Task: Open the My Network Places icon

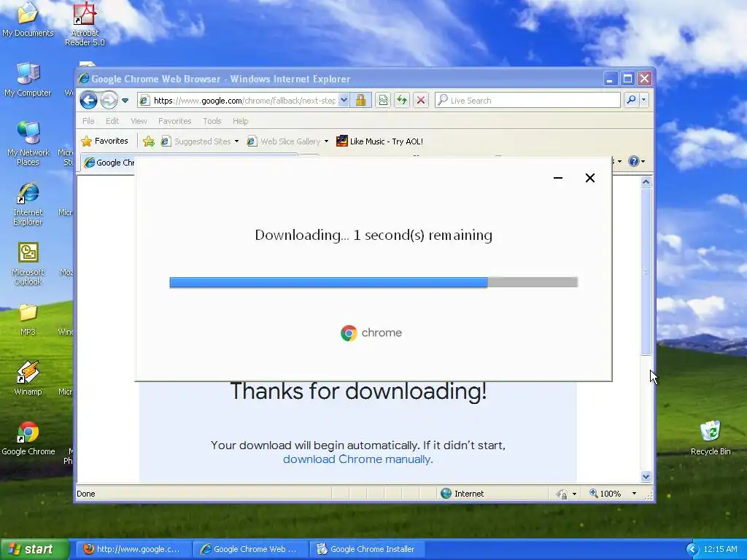Action: (28, 144)
